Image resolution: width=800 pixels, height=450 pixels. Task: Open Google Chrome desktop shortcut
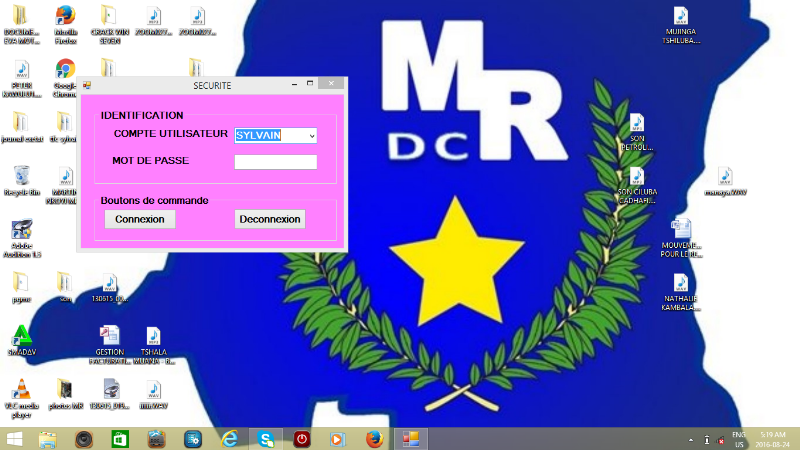click(65, 70)
